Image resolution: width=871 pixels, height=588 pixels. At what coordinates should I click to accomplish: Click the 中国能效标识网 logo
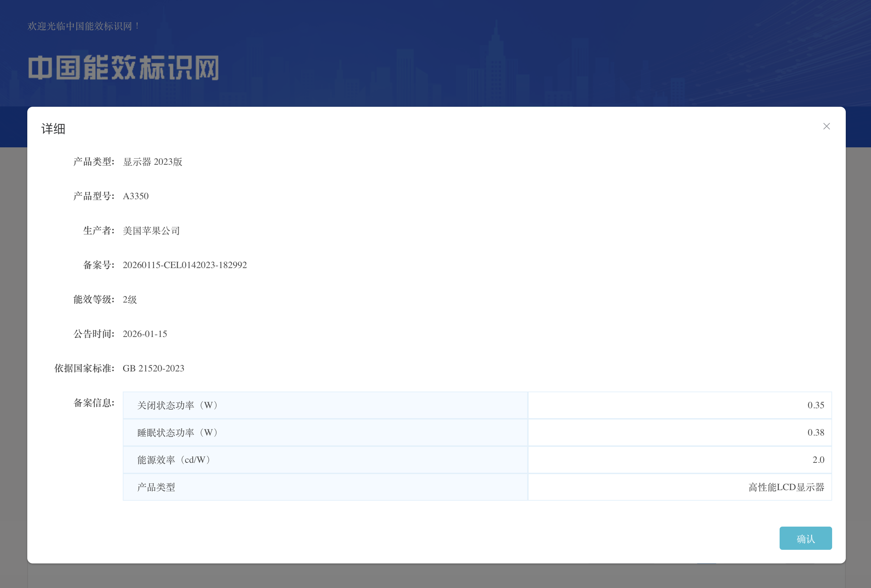(123, 68)
